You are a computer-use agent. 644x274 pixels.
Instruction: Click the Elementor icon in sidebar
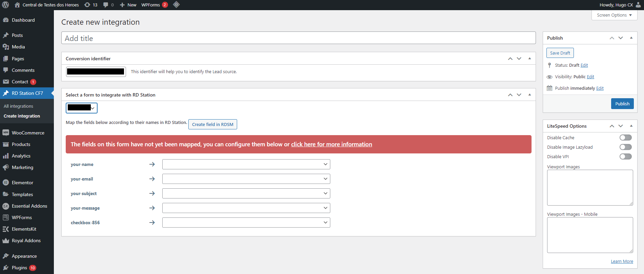(x=6, y=183)
